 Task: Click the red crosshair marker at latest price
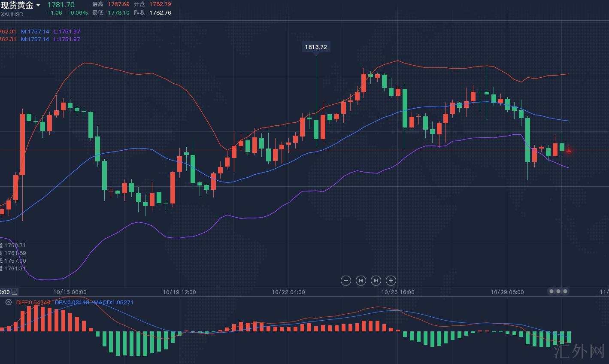point(569,150)
